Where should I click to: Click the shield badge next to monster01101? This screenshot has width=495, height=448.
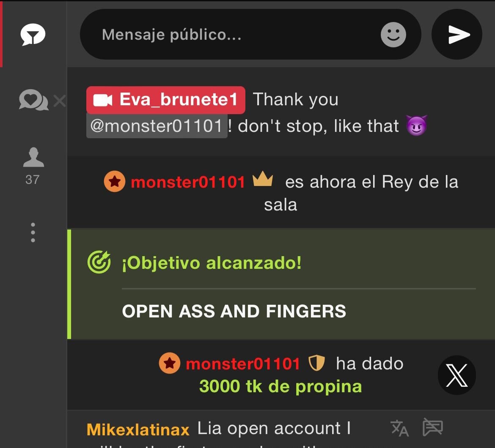pos(316,363)
